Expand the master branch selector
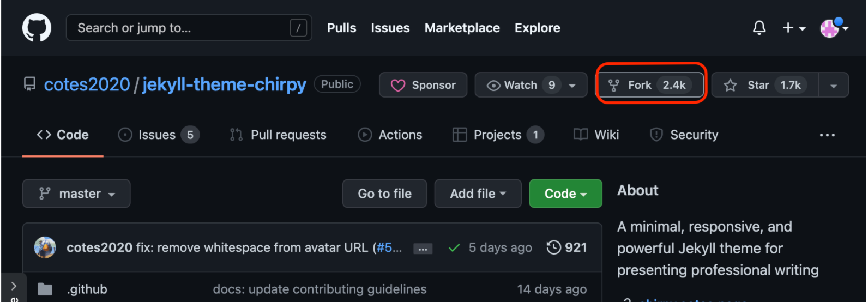The width and height of the screenshot is (868, 302). [x=76, y=194]
